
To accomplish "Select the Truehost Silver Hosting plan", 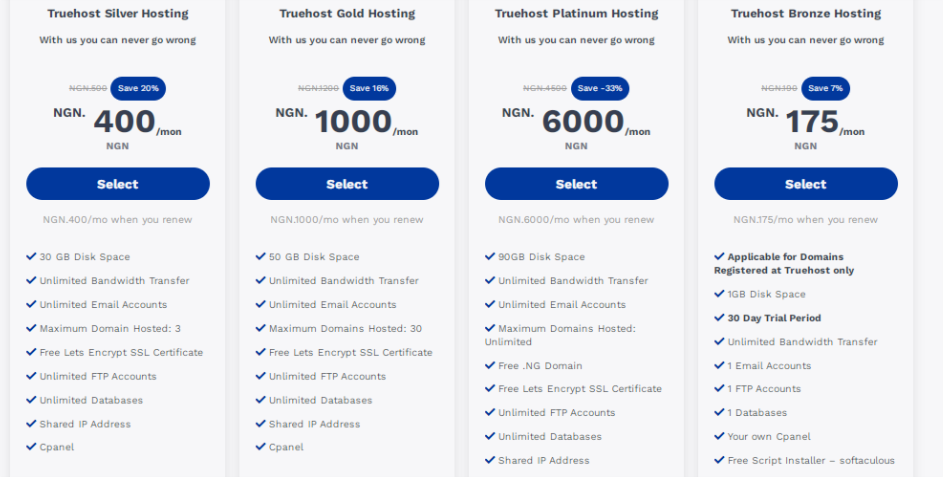I will coord(118,184).
